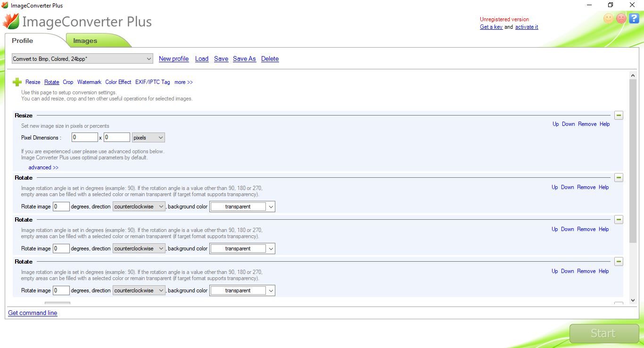Open direction dropdown in first Rotate section
Viewport: 644px width, 348px height.
(139, 207)
